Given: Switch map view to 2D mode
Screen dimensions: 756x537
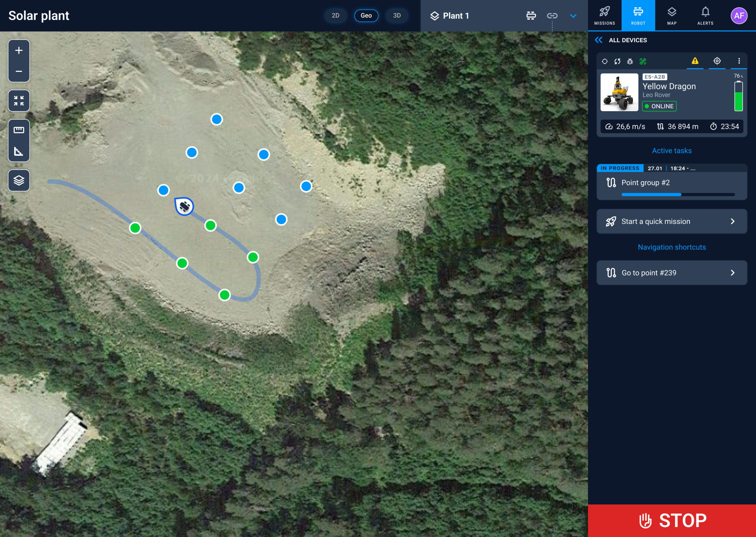Looking at the screenshot, I should (x=335, y=16).
